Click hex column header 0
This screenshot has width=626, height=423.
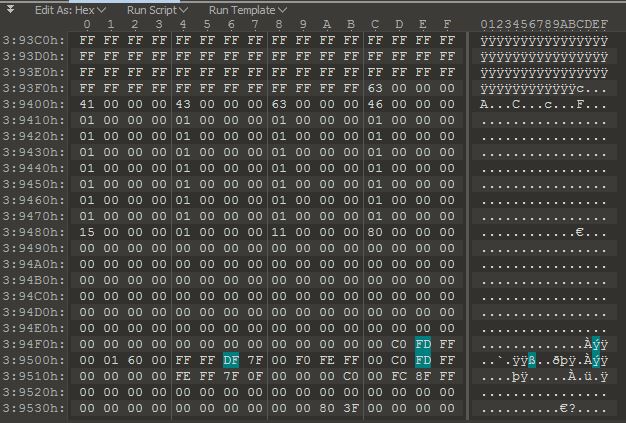[x=87, y=24]
